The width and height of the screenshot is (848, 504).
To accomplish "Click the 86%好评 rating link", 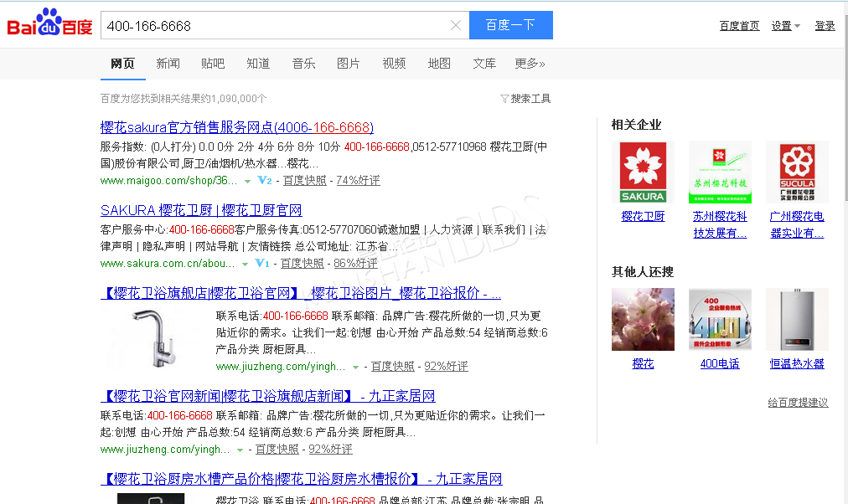I will click(x=356, y=263).
